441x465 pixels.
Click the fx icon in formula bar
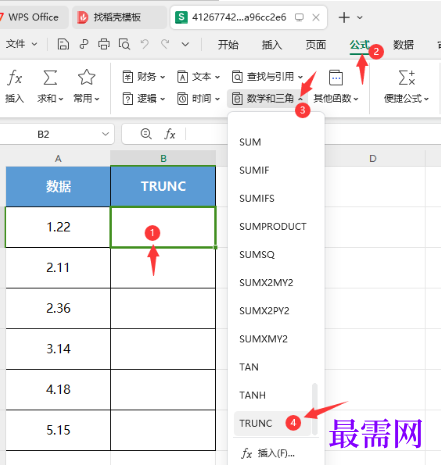(x=169, y=134)
